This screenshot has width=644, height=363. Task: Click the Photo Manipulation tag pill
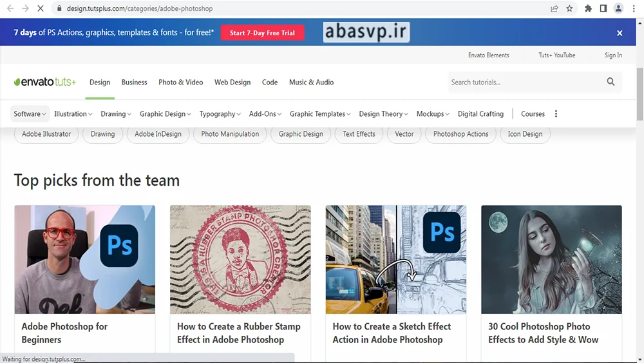[x=230, y=134]
